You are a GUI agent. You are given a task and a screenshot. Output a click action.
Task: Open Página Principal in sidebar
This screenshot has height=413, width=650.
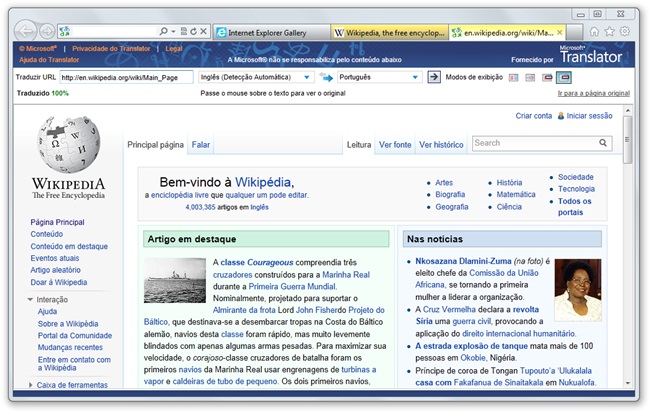click(x=57, y=222)
